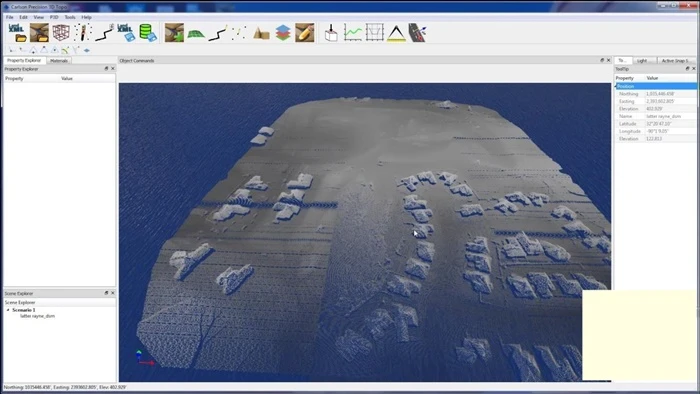Screen dimensions: 700x394
Task: Switch to the Light tab
Action: [642, 60]
